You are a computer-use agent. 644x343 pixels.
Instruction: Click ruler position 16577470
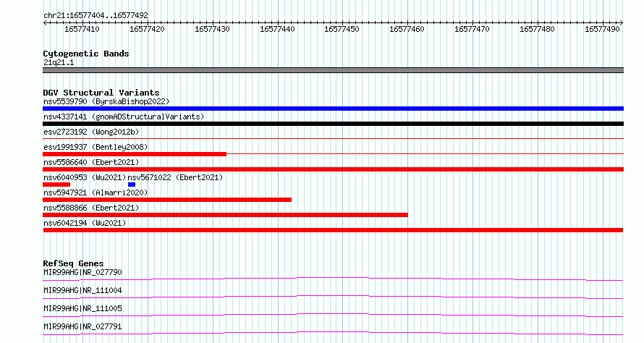point(472,29)
